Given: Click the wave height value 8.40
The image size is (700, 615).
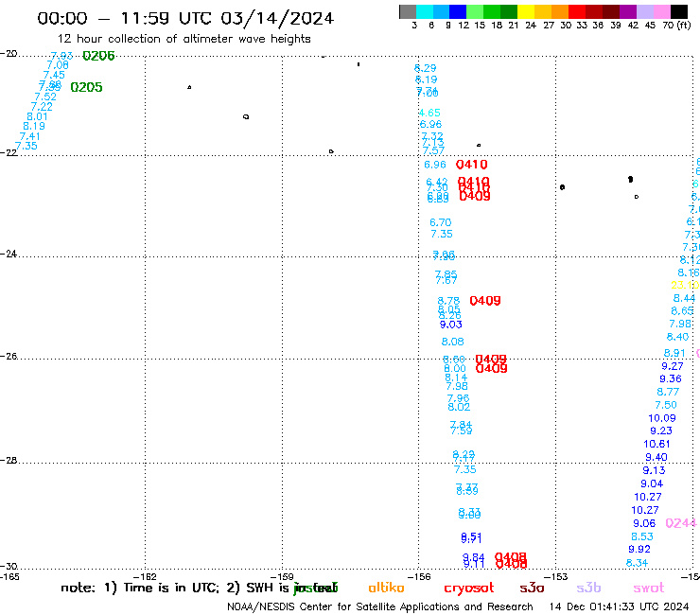Looking at the screenshot, I should tap(677, 337).
